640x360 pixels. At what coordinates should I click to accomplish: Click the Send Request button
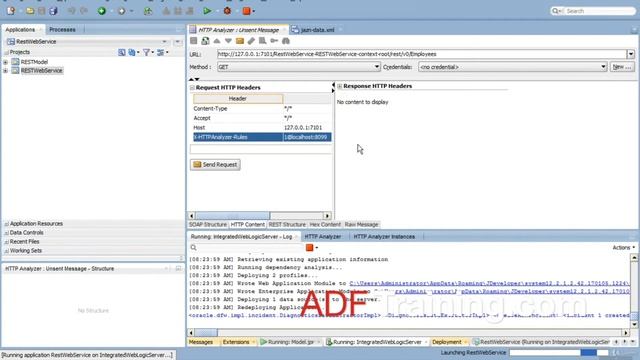click(x=215, y=164)
